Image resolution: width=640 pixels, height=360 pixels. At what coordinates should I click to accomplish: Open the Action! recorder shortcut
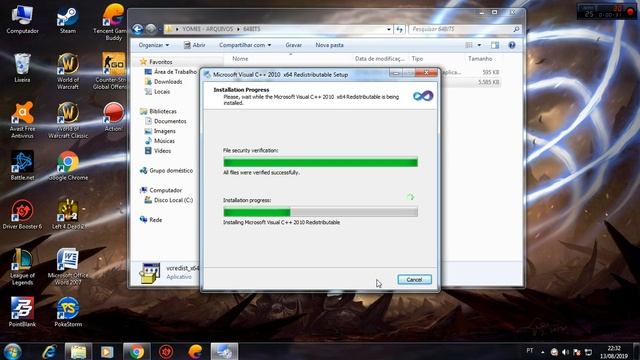click(x=113, y=117)
